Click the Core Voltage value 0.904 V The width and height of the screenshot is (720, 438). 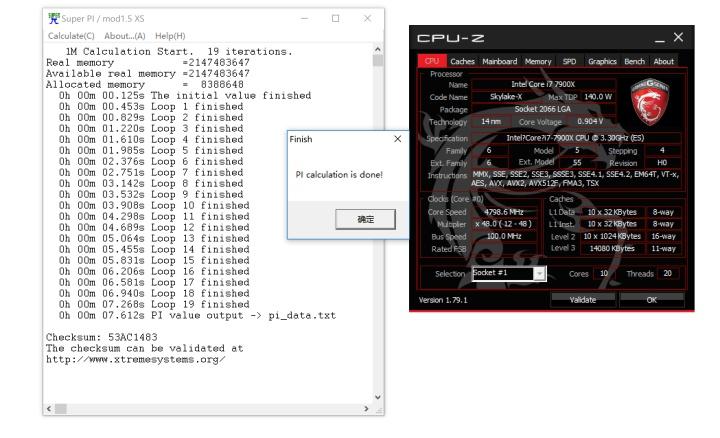590,121
